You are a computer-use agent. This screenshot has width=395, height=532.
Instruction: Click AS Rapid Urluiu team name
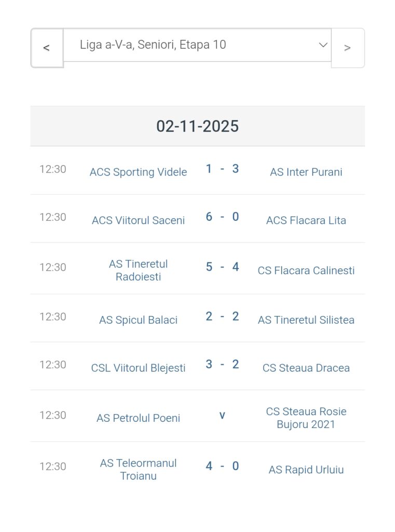pos(306,470)
